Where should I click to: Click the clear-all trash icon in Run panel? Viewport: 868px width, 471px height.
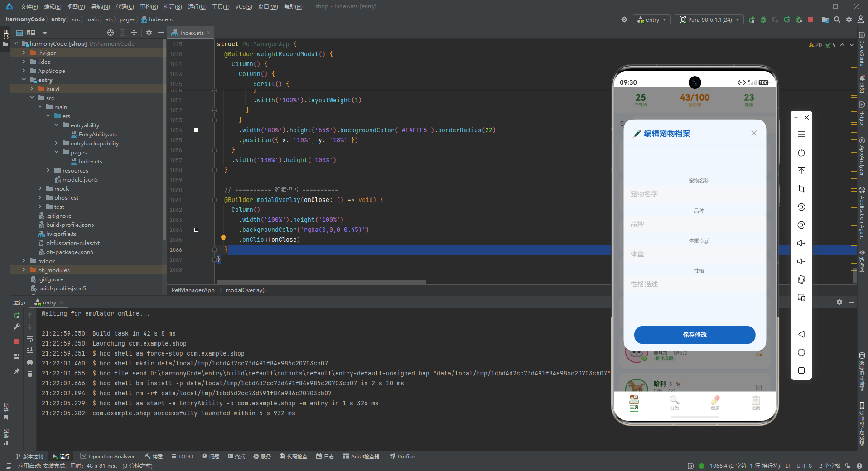[30, 374]
